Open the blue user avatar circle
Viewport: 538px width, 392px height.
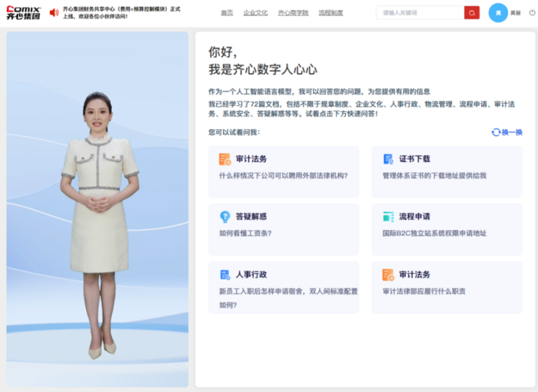coord(498,13)
